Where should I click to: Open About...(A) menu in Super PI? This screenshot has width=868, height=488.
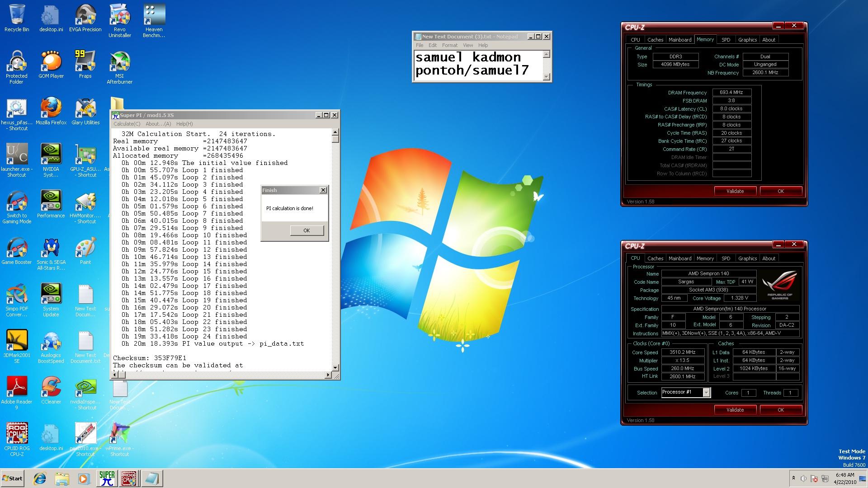158,124
